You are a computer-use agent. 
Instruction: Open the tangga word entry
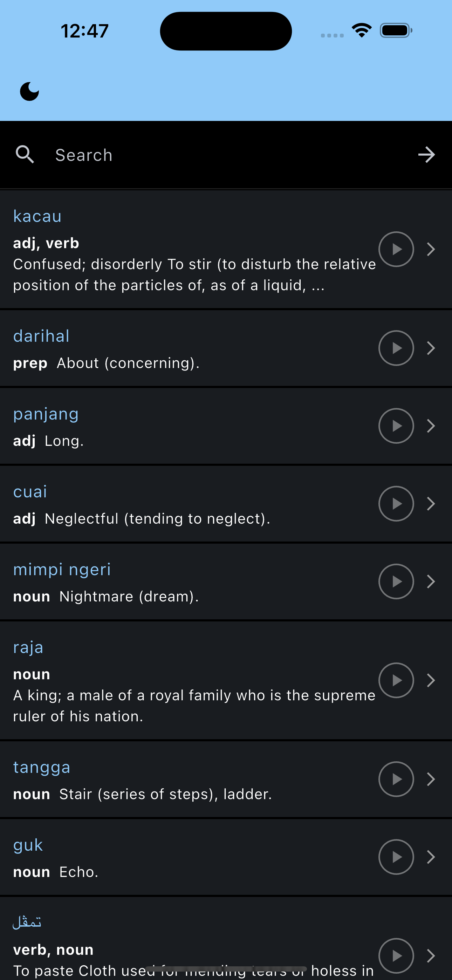click(226, 779)
